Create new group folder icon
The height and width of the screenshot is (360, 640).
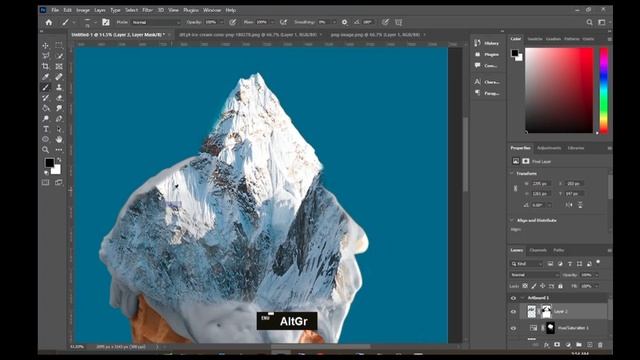(x=579, y=345)
